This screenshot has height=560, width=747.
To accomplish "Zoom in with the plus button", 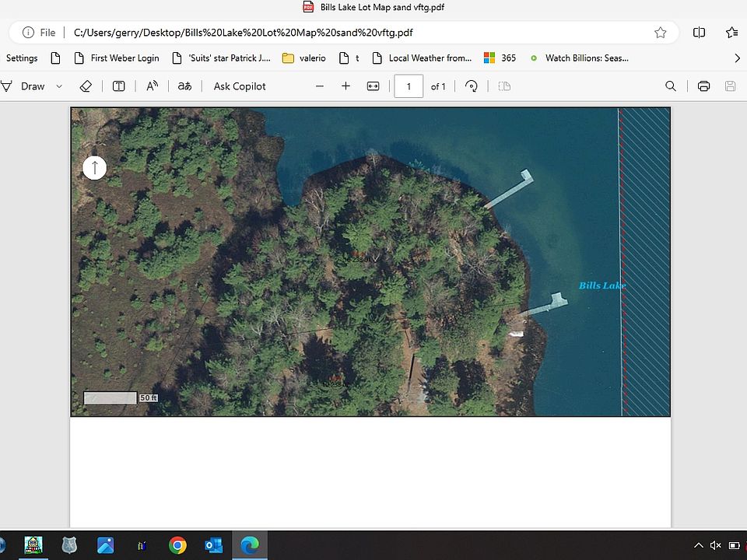I will click(x=346, y=86).
